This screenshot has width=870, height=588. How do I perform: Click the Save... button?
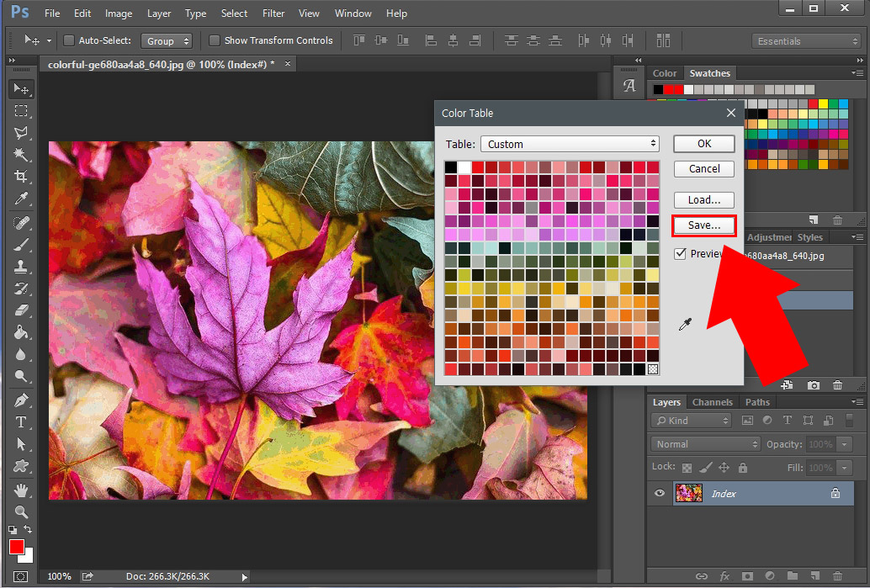pyautogui.click(x=704, y=225)
